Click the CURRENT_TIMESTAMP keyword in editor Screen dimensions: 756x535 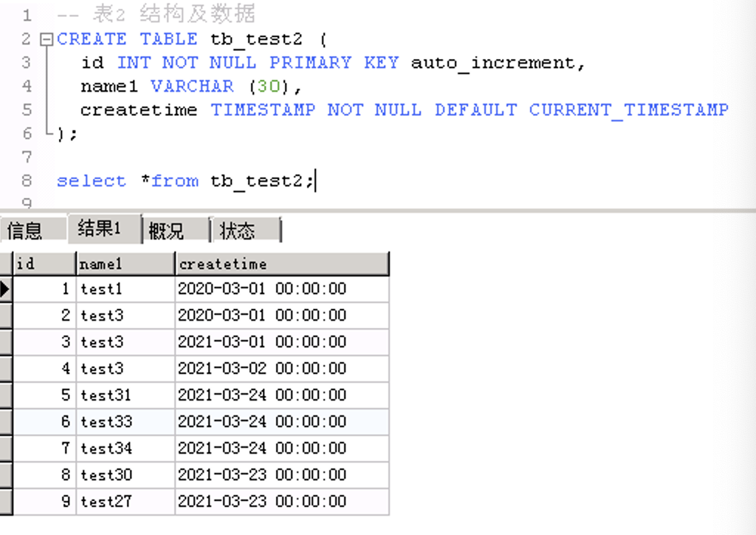pyautogui.click(x=629, y=110)
